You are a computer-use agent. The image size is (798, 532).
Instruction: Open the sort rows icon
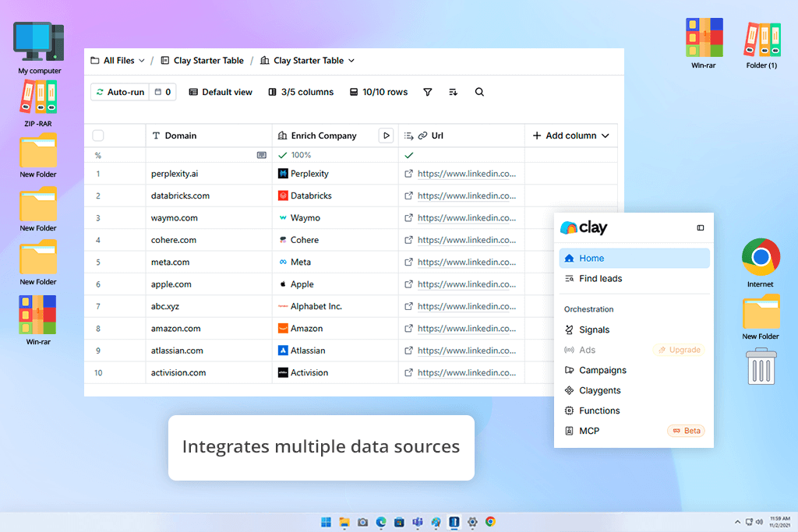453,92
